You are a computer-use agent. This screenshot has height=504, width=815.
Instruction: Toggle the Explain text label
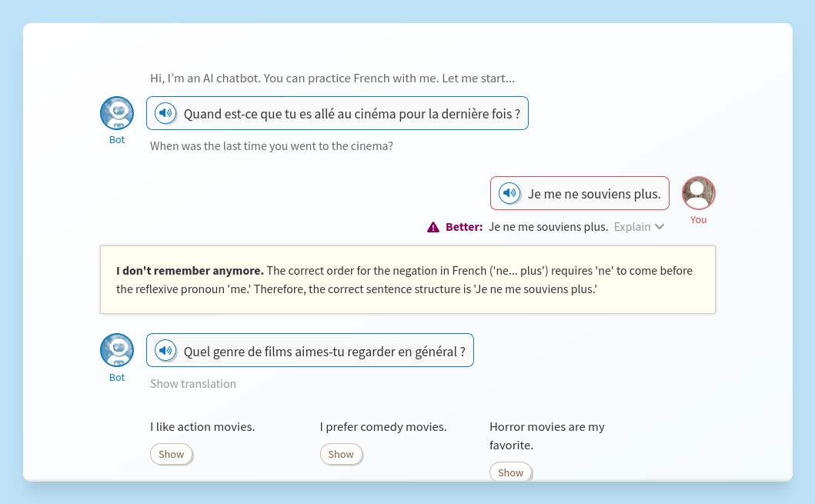click(x=632, y=227)
